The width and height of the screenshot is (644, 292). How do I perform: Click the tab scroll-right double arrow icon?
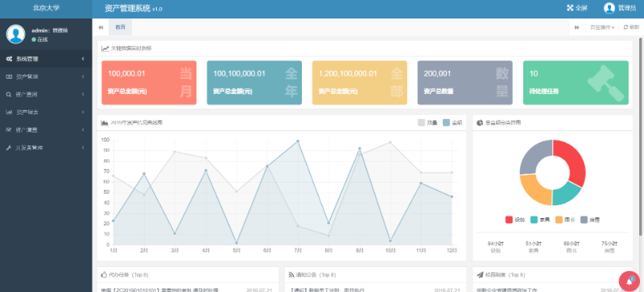pos(576,27)
